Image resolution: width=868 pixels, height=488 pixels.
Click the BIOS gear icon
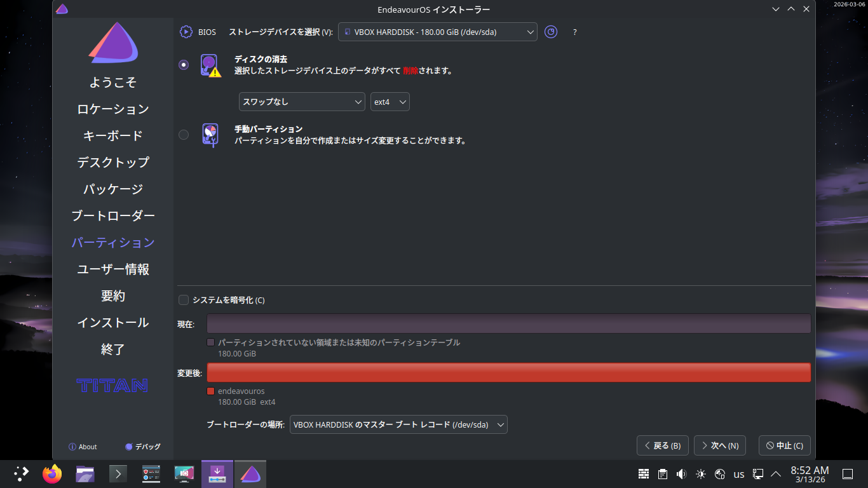click(x=186, y=32)
